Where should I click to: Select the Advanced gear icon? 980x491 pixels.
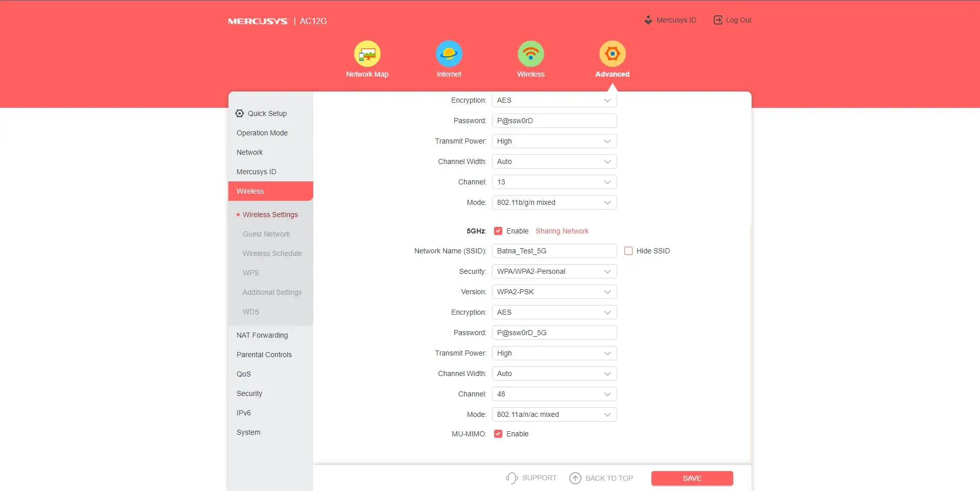612,54
